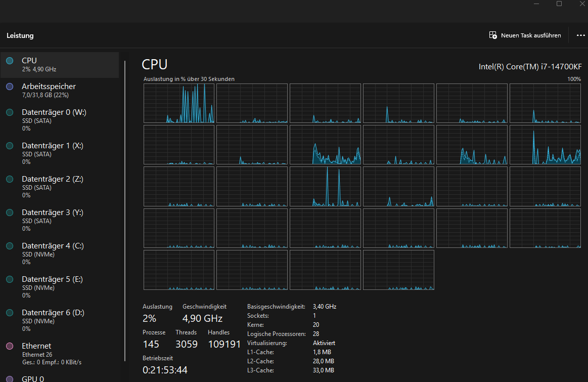This screenshot has height=382, width=588.
Task: Click the L2-Cache 28,0 MB value
Action: (x=323, y=361)
